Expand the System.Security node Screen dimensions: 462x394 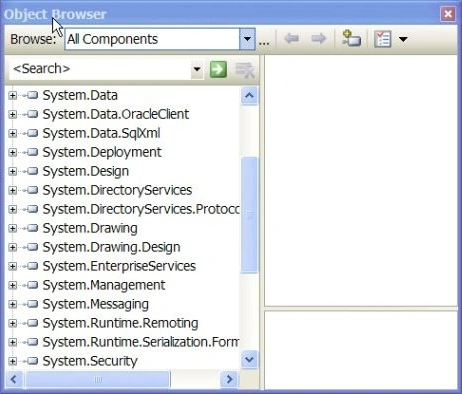[12, 362]
